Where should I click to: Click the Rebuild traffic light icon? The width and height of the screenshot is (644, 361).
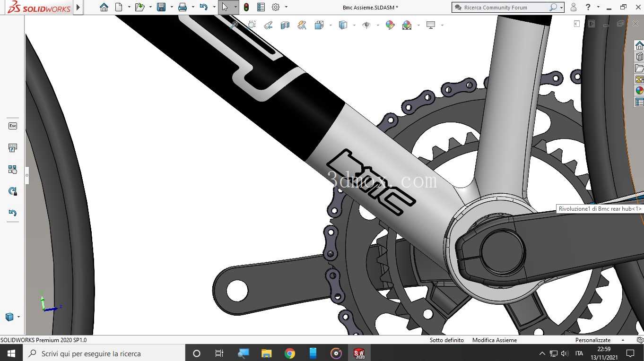[246, 7]
